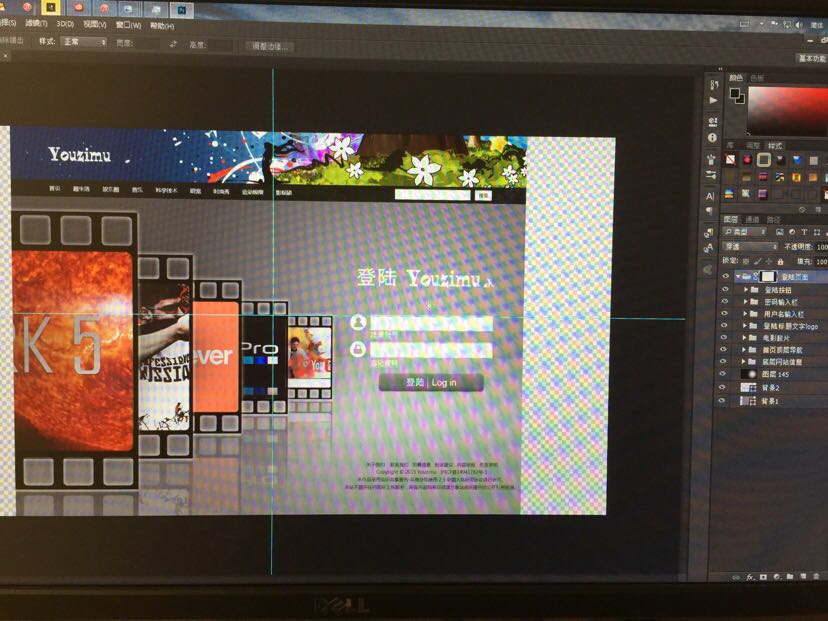828x621 pixels.
Task: Click the lock all padlock icon
Action: (x=780, y=261)
